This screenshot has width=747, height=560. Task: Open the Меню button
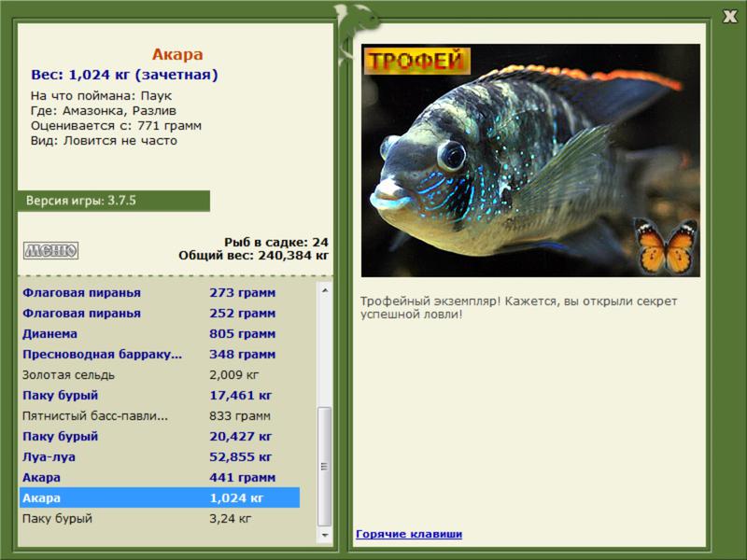[51, 250]
